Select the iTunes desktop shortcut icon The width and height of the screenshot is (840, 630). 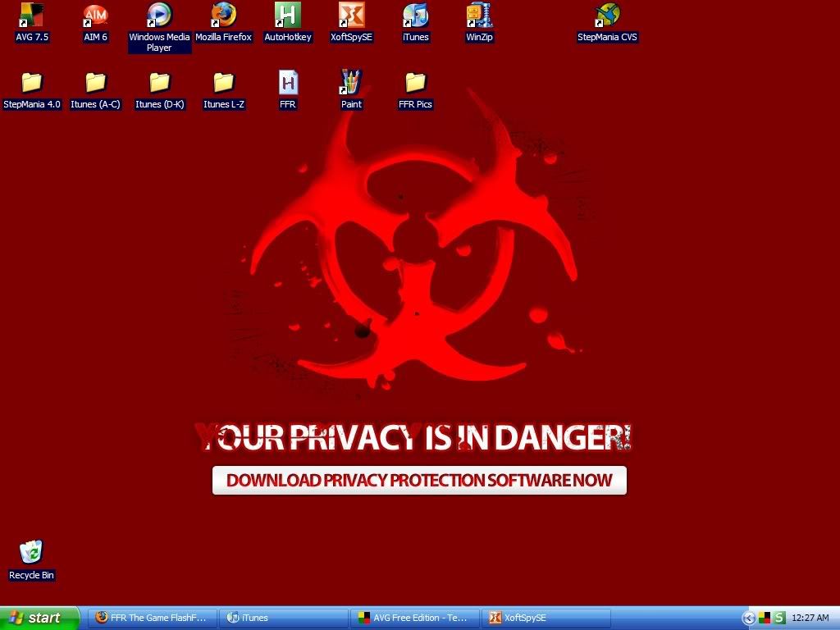tap(415, 16)
